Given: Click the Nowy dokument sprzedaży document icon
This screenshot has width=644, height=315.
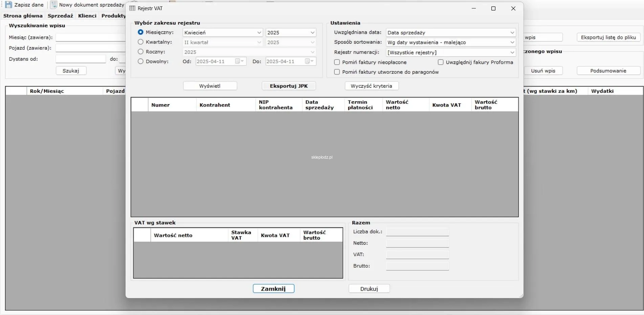Looking at the screenshot, I should point(53,5).
